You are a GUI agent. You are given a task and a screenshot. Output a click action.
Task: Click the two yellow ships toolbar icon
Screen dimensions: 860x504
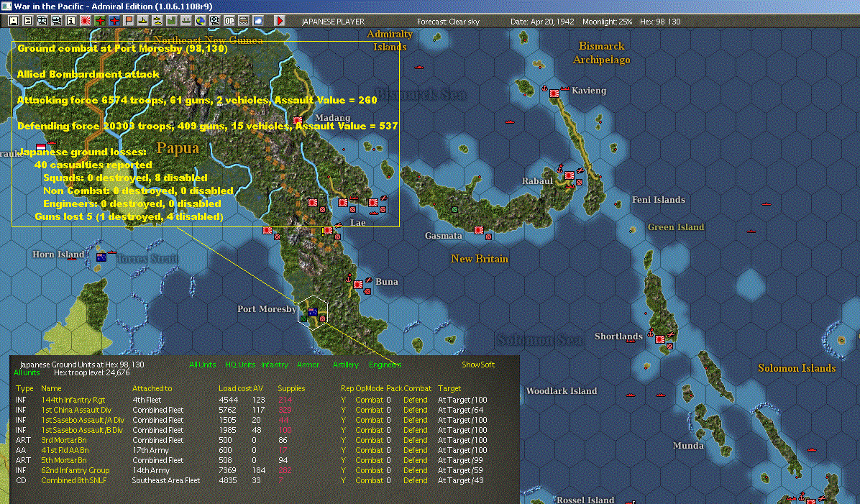157,21
